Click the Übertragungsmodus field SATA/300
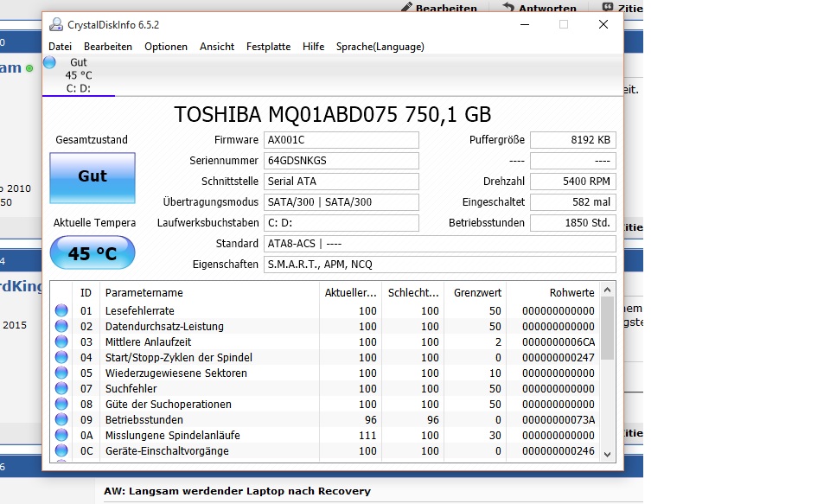This screenshot has height=504, width=830. pyautogui.click(x=342, y=201)
